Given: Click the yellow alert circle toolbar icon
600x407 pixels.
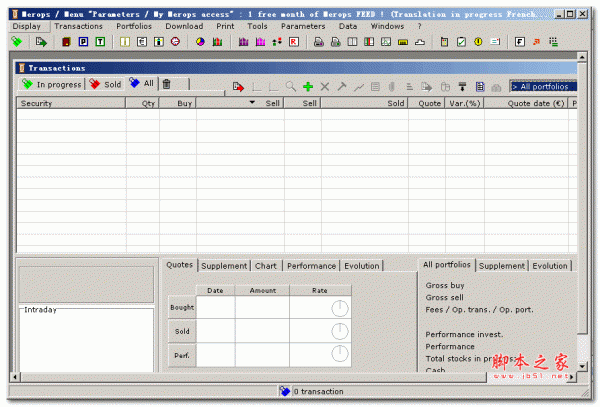Looking at the screenshot, I should tap(478, 41).
